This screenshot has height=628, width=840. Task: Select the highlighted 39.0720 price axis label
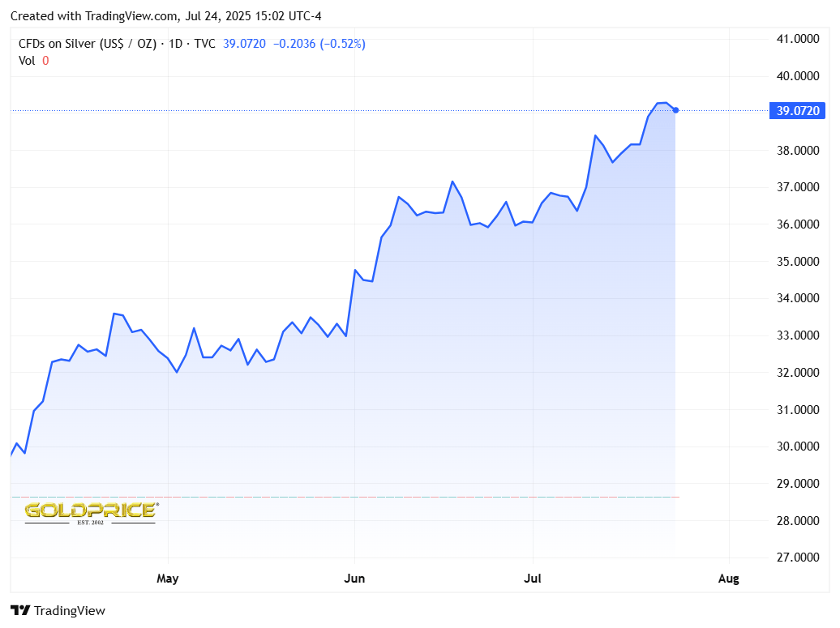point(798,111)
